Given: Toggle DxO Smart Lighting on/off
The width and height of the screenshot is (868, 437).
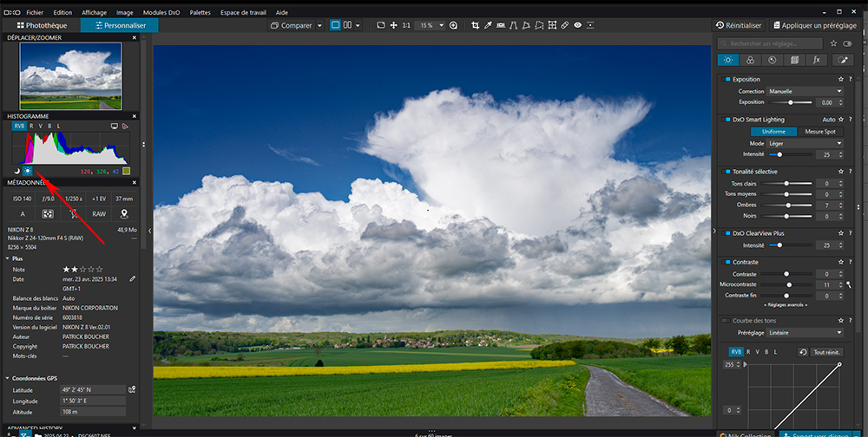Looking at the screenshot, I should point(728,120).
